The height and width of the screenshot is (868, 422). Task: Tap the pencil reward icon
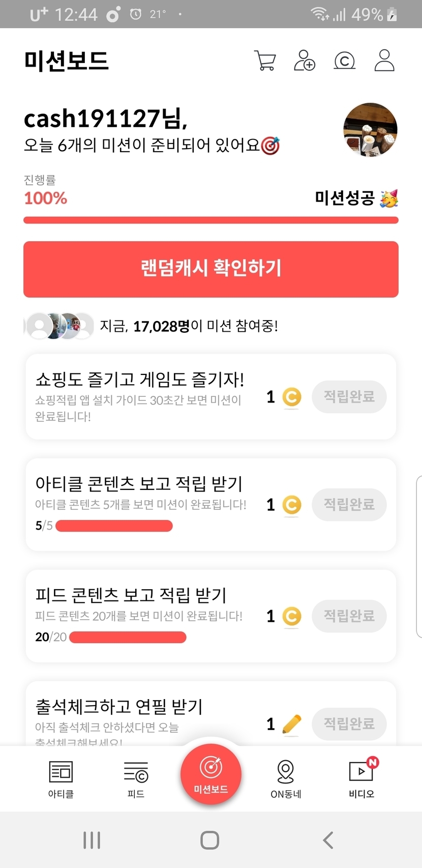tap(291, 724)
